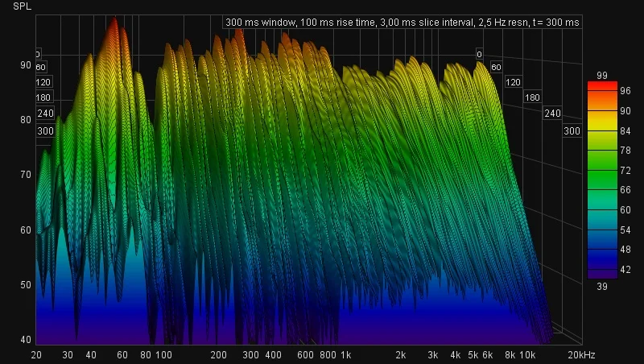The image size is (644, 364).
Task: Click the 78 value on the color legend
Action: click(x=625, y=151)
